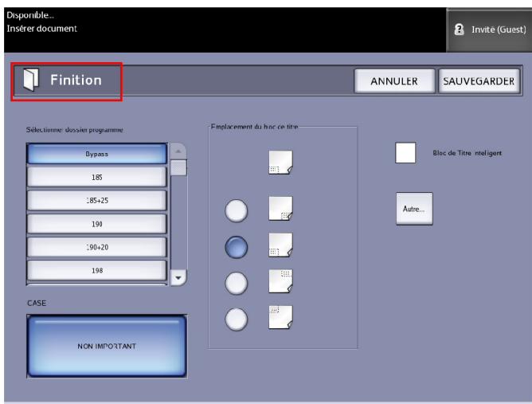
Task: Open the Autre... options button
Action: click(414, 209)
